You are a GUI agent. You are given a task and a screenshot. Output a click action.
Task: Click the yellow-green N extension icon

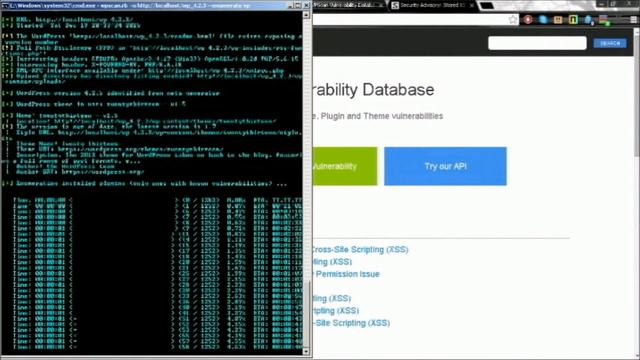[x=573, y=20]
